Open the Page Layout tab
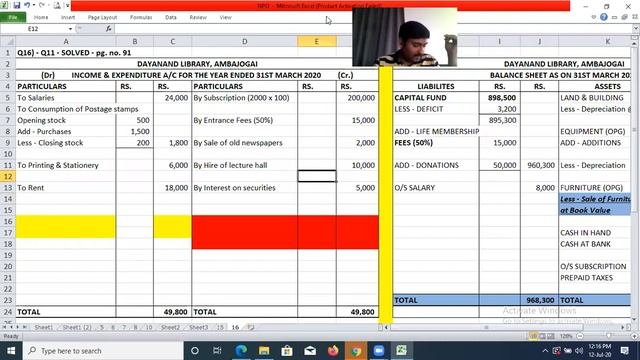 (x=102, y=18)
